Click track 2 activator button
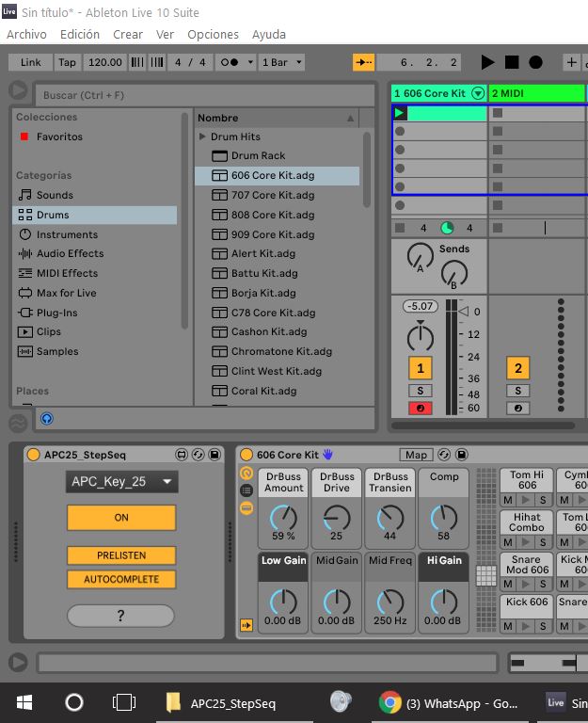588x723 pixels. point(518,368)
